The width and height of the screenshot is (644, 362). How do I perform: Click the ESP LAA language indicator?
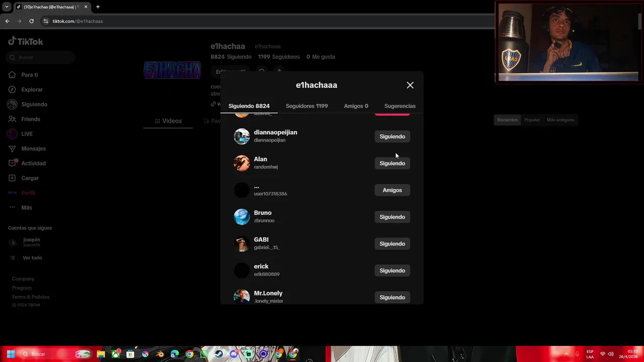tap(590, 354)
